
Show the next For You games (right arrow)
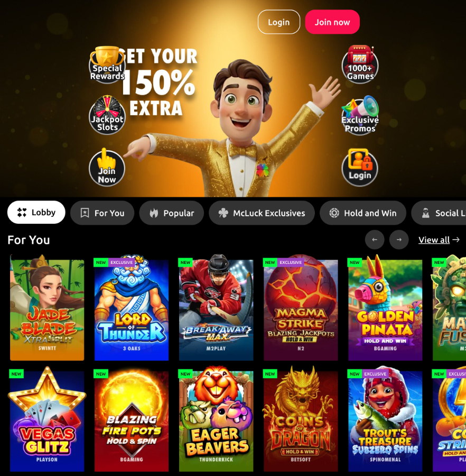[399, 240]
